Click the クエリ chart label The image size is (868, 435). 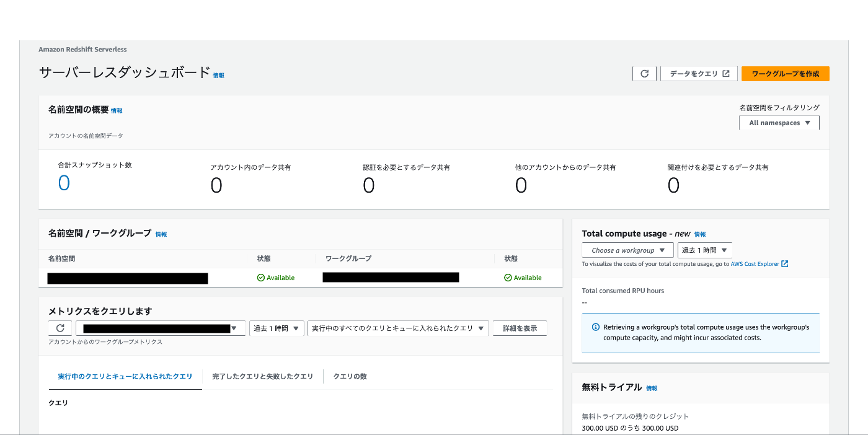(x=58, y=403)
